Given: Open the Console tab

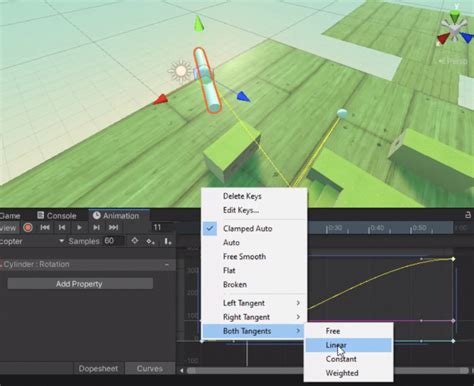Looking at the screenshot, I should pyautogui.click(x=57, y=216).
